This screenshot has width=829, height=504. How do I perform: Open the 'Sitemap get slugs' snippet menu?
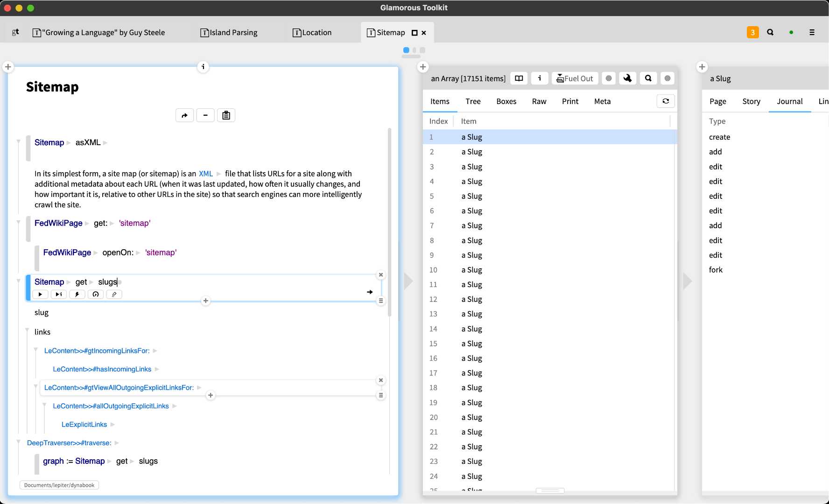tap(381, 301)
